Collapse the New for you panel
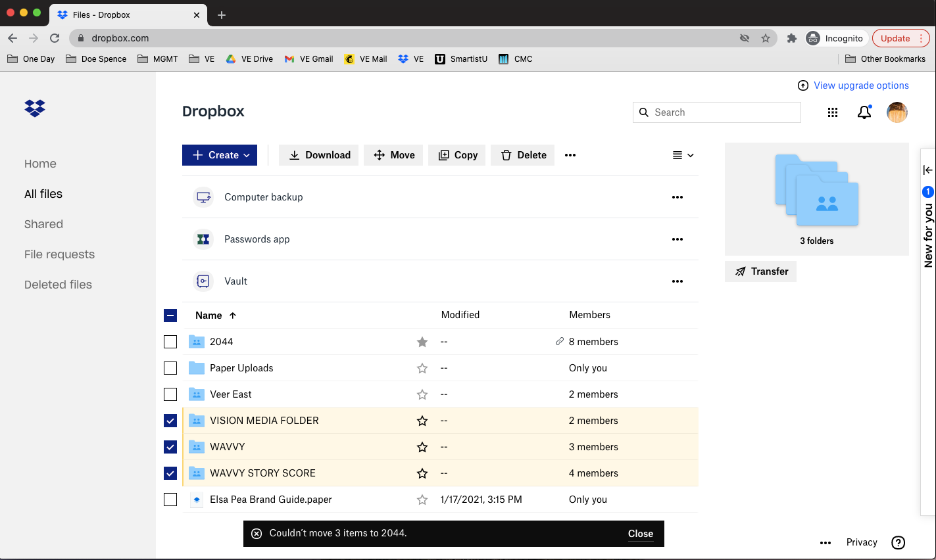The width and height of the screenshot is (936, 560). [x=927, y=170]
